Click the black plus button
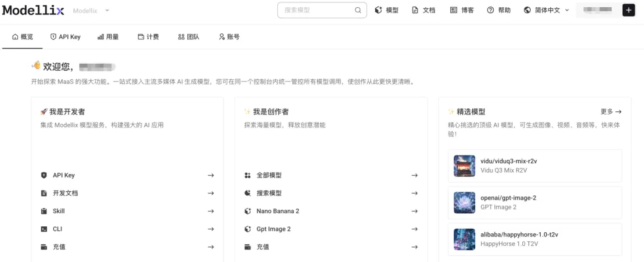This screenshot has height=262, width=644. (629, 10)
